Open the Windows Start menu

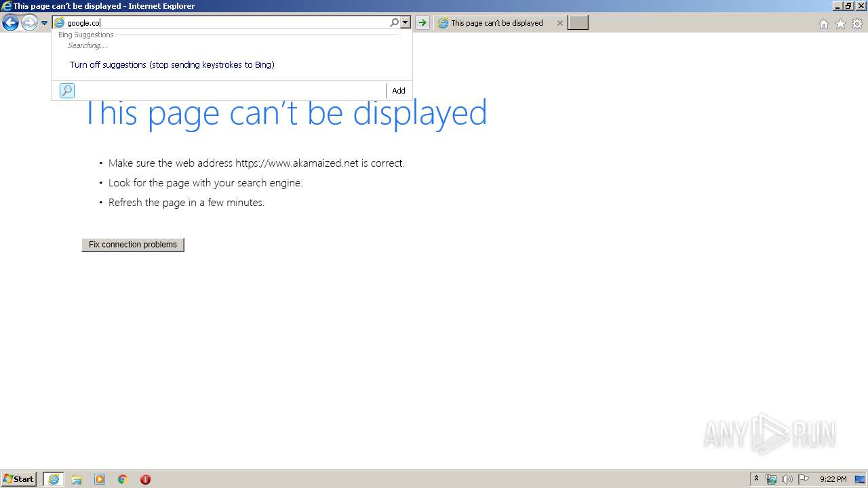(x=19, y=479)
